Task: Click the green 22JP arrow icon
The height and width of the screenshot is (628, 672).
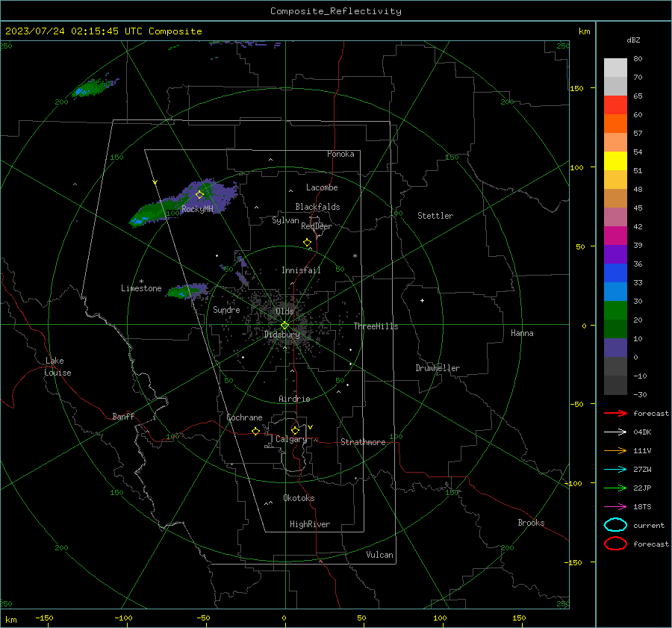Action: [615, 488]
